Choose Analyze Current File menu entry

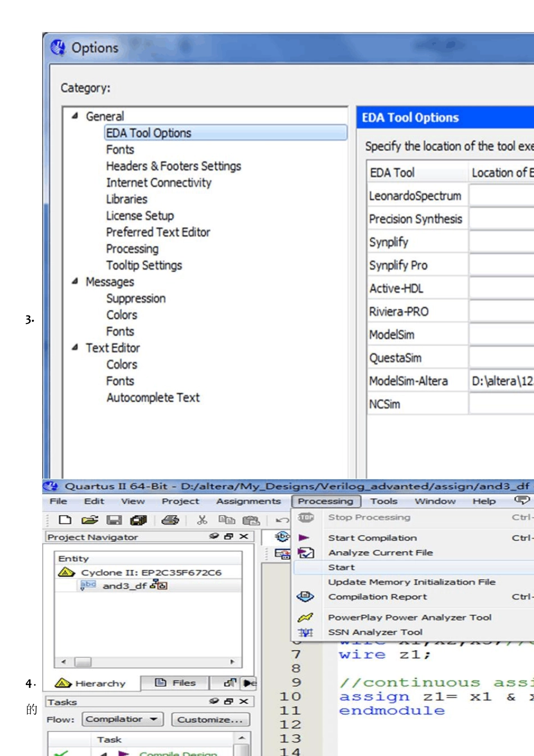coord(380,552)
